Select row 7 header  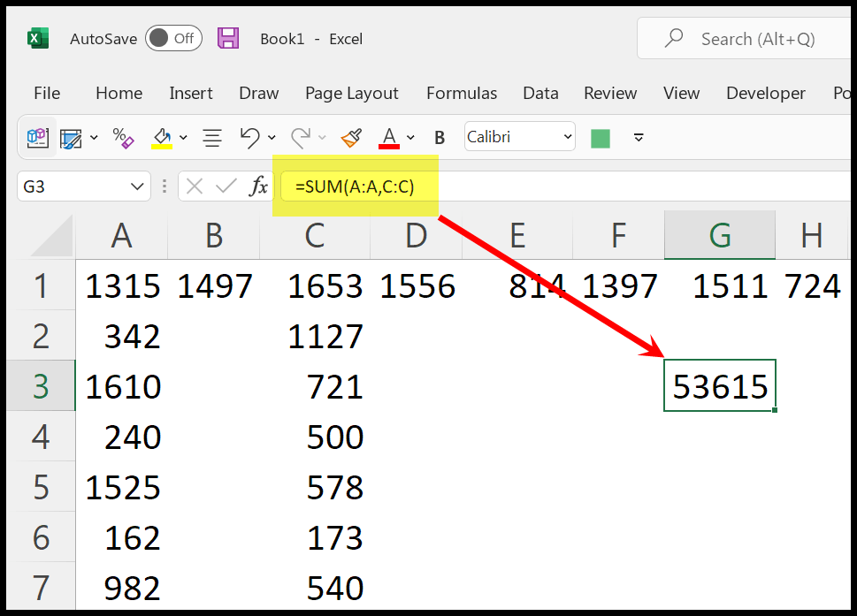click(x=41, y=587)
